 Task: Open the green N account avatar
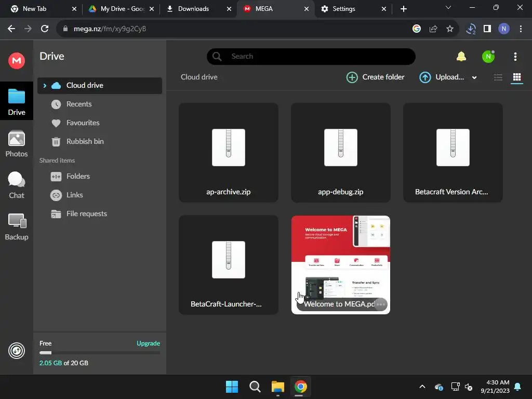[x=488, y=56]
